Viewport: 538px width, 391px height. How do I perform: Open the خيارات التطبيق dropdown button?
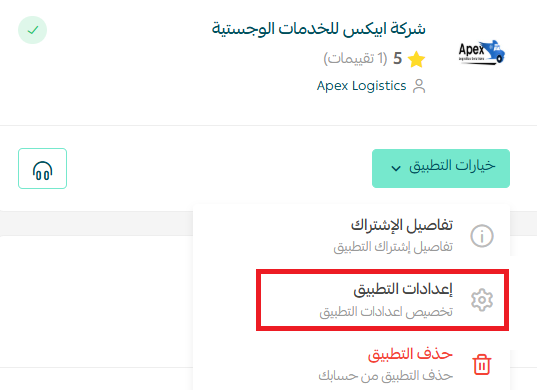441,168
